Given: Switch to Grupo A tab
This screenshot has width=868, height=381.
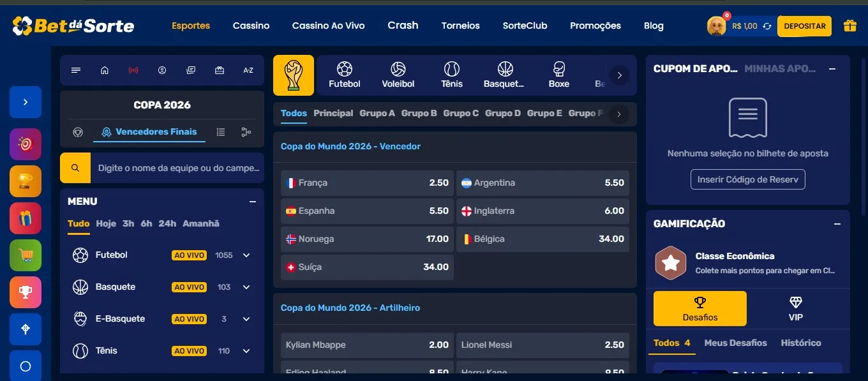Looking at the screenshot, I should coord(377,113).
